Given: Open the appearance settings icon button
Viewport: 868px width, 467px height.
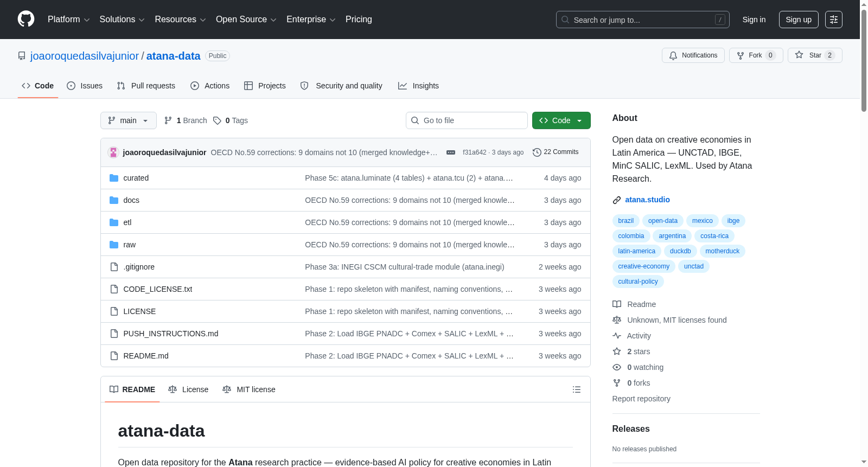Looking at the screenshot, I should click(x=834, y=20).
